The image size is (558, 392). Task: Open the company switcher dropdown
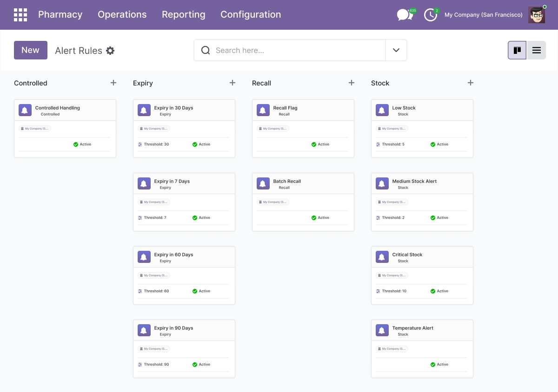[x=484, y=15]
